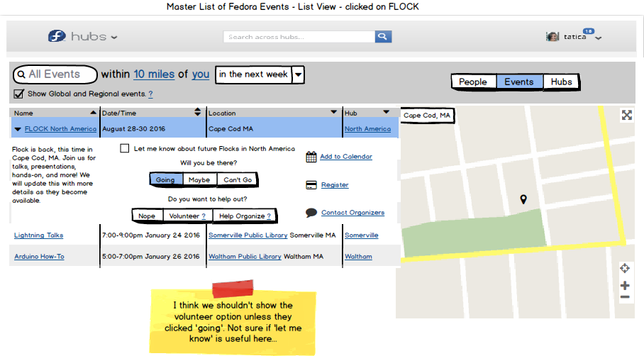Click the magnifier icon in All Events field
Screen dimensions: 644x356
pos(21,74)
